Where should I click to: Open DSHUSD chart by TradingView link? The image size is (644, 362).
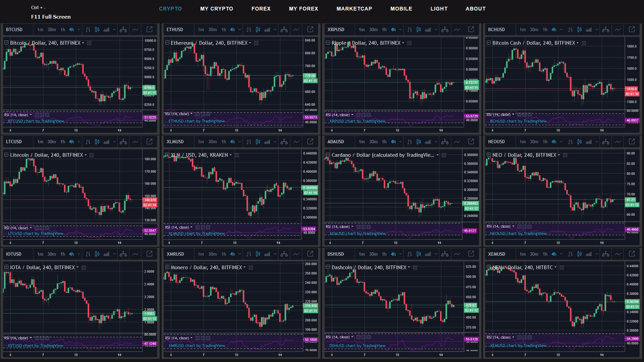tap(357, 346)
